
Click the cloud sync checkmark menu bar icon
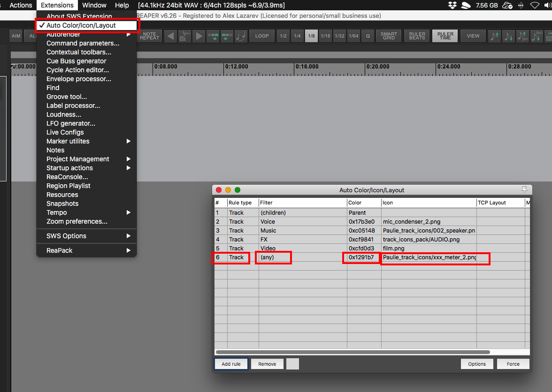tap(507, 5)
